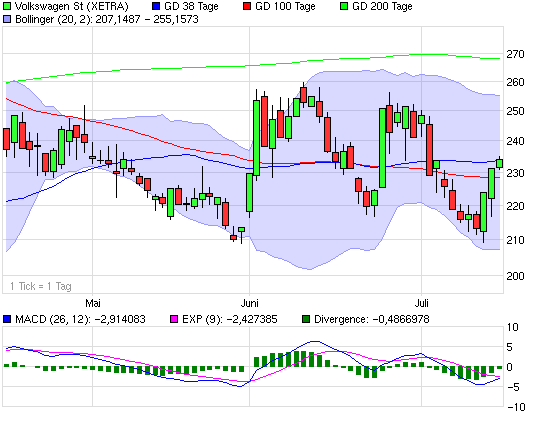This screenshot has height=428, width=545.
Task: Select the GD 100 Tage label
Action: 285,6
